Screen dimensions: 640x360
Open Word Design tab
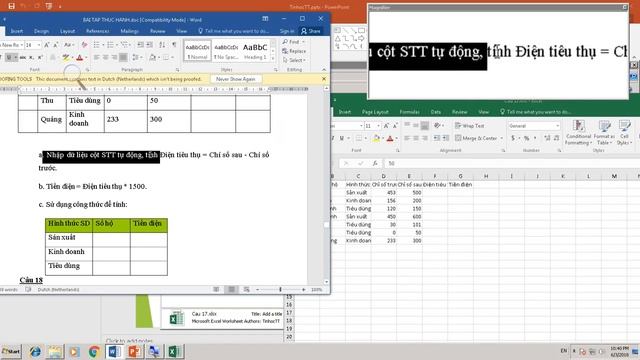pos(41,31)
